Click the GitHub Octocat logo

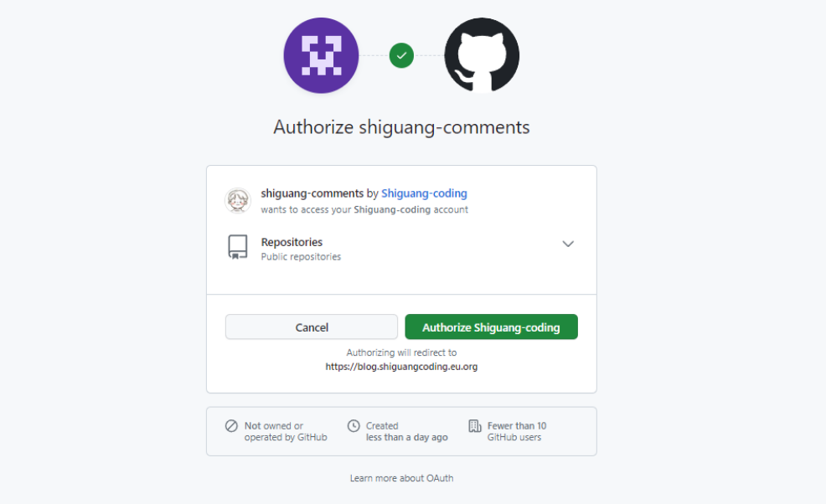(x=482, y=55)
